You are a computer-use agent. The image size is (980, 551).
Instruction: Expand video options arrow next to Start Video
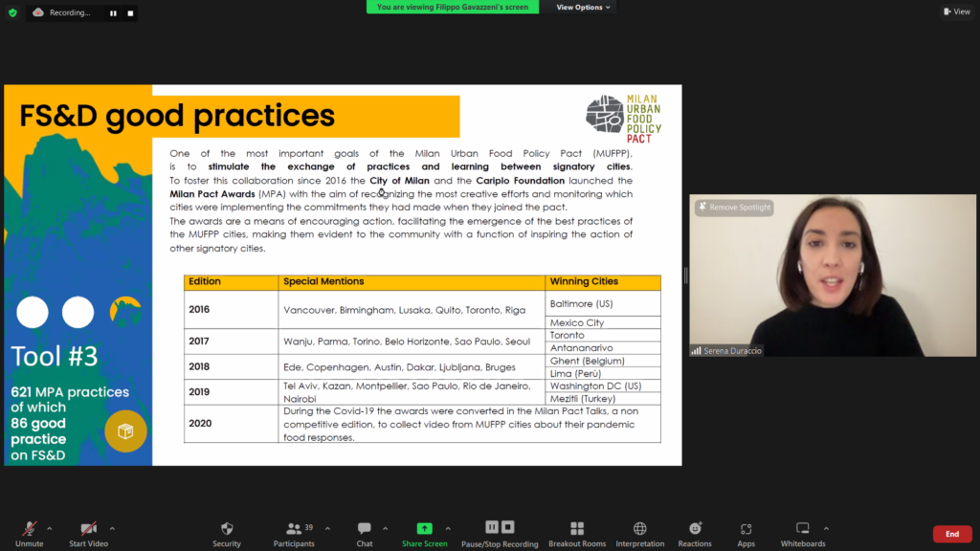point(112,527)
